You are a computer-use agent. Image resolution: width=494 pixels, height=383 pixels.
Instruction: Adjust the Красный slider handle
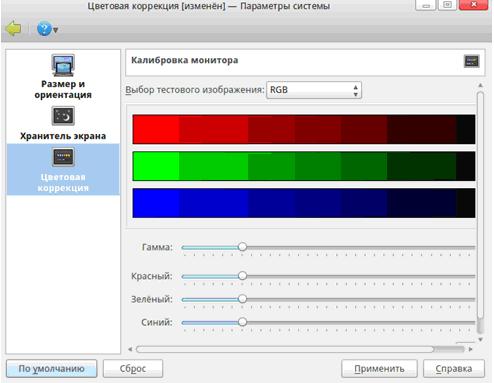[243, 276]
